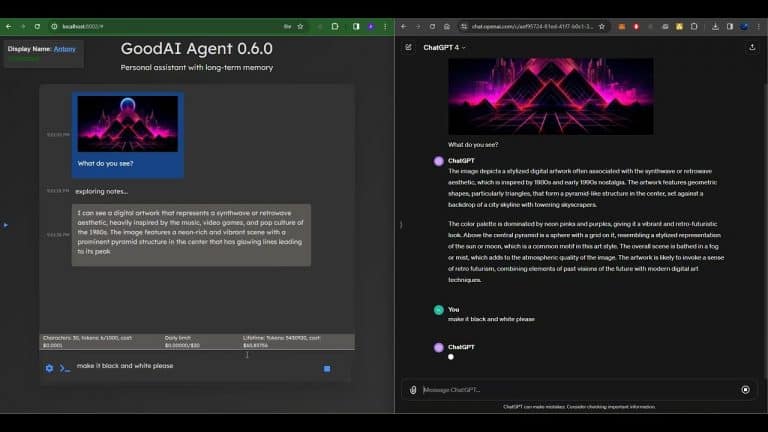Open the ChatGPT 4 model dropdown

444,48
